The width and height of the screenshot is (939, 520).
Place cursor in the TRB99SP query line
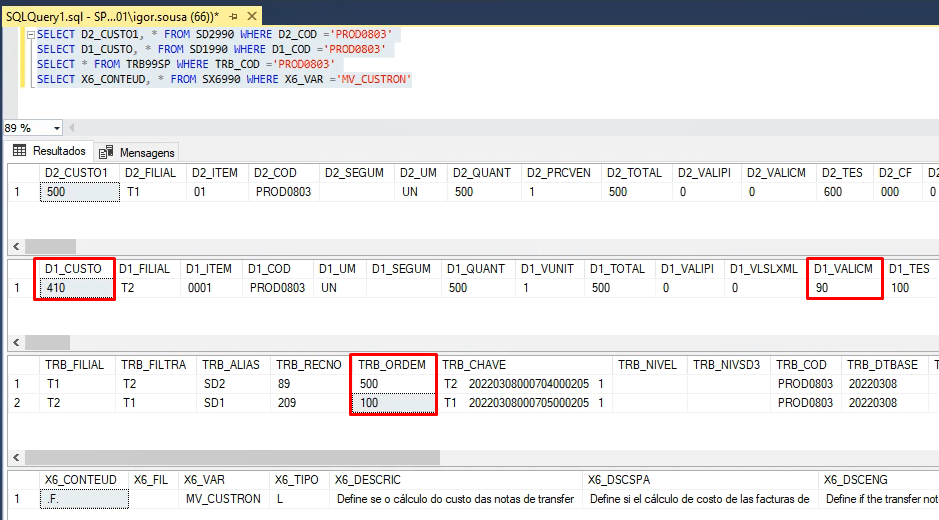[186, 64]
